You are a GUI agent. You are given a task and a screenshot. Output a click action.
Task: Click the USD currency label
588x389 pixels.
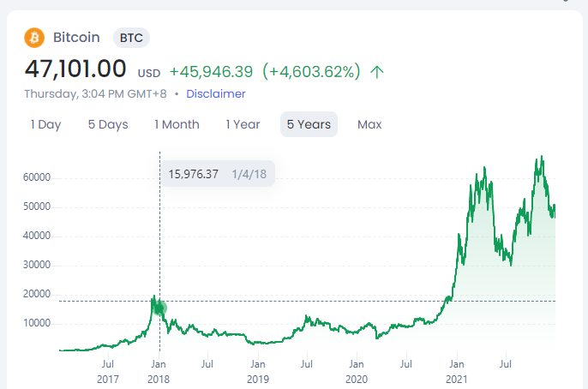[149, 73]
